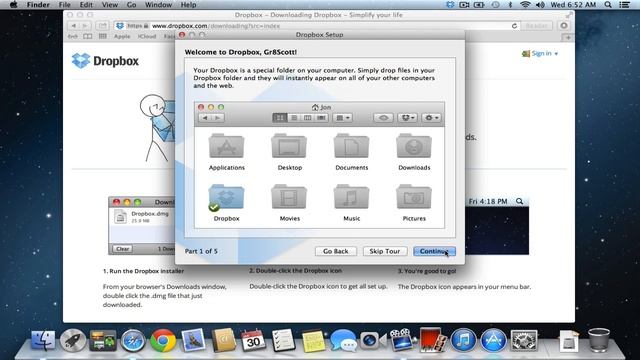Screen dimensions: 640x360
Task: Open the volume menu bar control
Action: click(540, 5)
